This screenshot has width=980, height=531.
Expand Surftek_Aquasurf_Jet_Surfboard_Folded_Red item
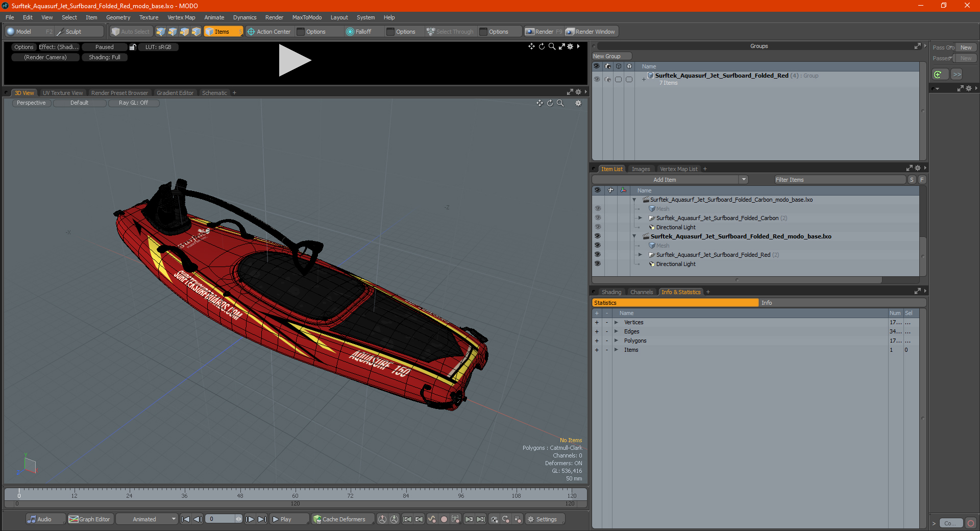pyautogui.click(x=640, y=255)
